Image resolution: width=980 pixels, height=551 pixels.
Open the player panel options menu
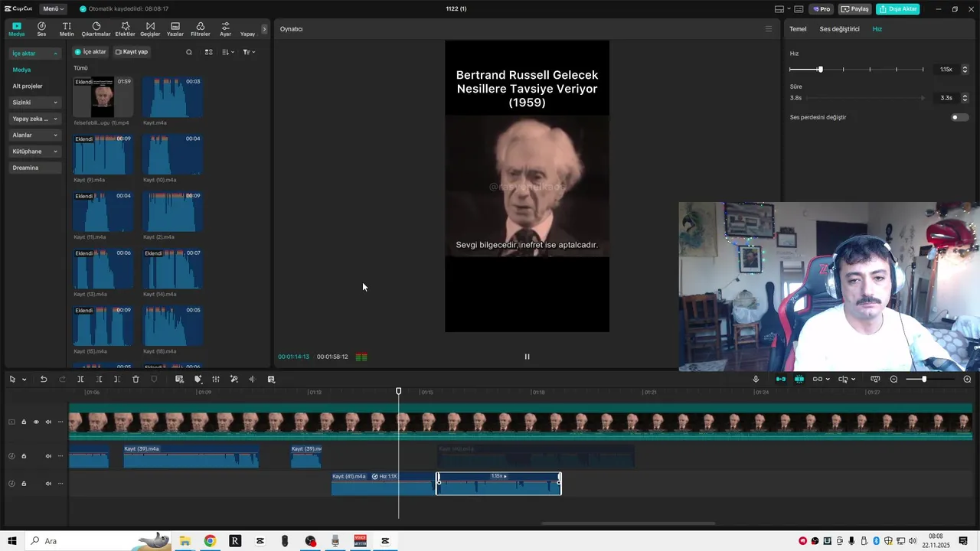point(769,29)
